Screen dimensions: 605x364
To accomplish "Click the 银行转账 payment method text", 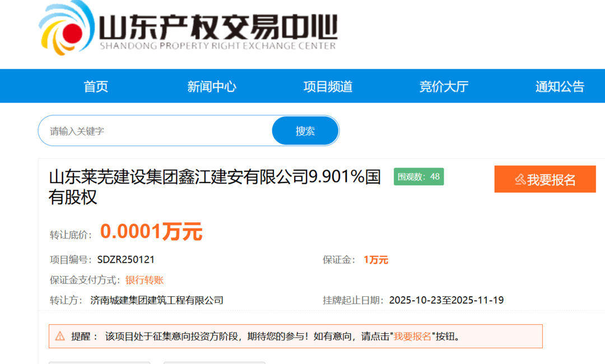I will (145, 280).
